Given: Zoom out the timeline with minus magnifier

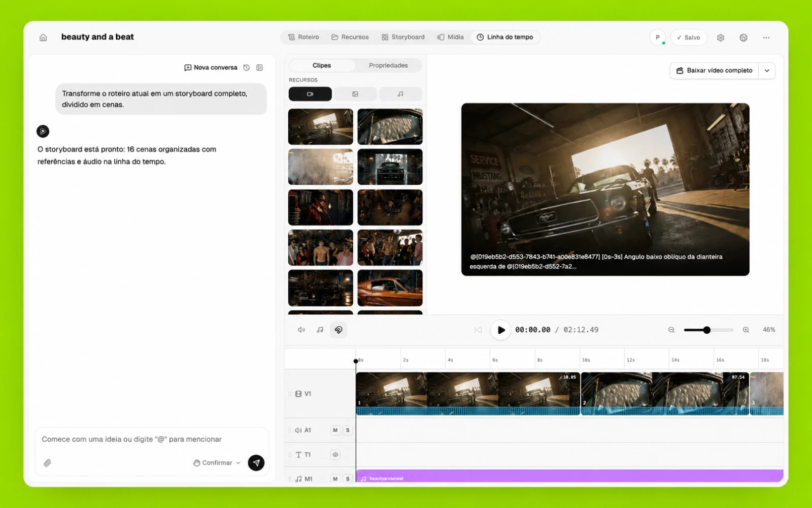Looking at the screenshot, I should coord(671,330).
